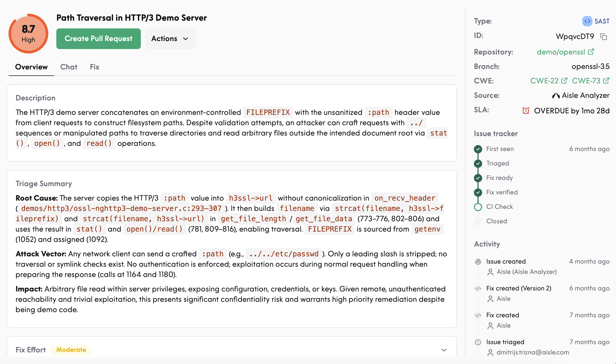This screenshot has height=364, width=616.
Task: Click the CI Check open circle step
Action: pos(478,207)
